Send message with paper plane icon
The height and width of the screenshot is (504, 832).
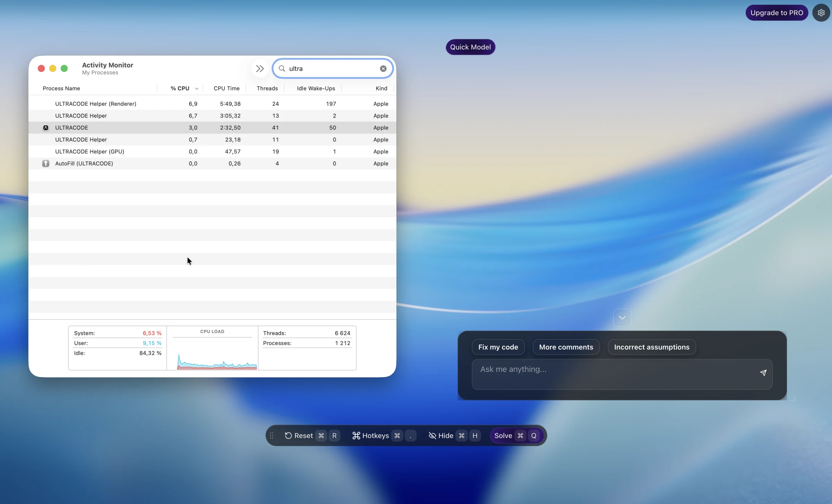pos(763,373)
